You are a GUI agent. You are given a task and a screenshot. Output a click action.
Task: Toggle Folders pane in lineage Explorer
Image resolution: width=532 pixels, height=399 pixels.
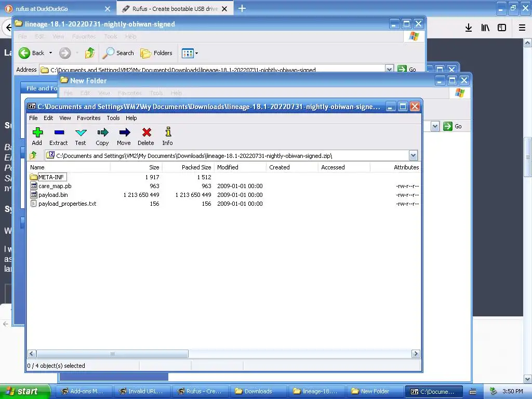[x=156, y=53]
